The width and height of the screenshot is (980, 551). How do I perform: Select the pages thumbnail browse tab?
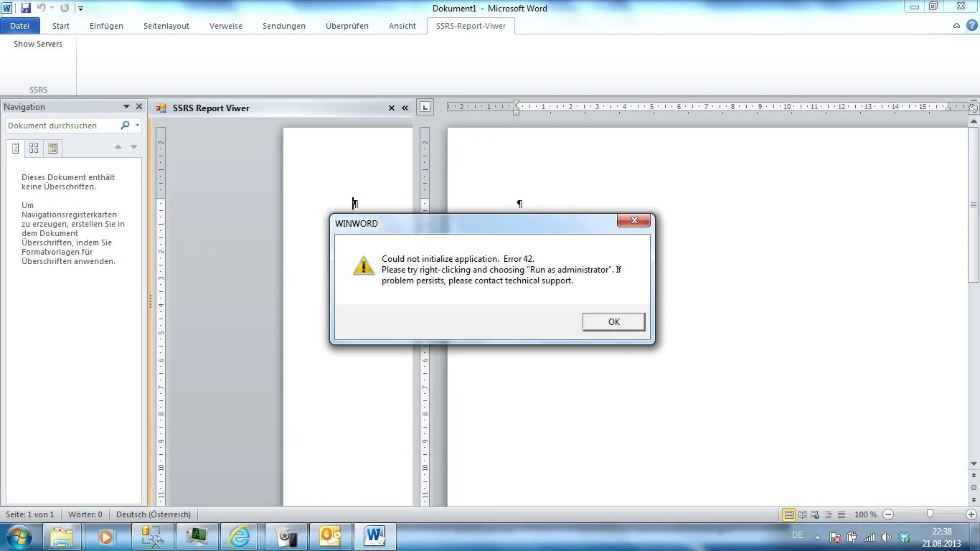tap(34, 149)
